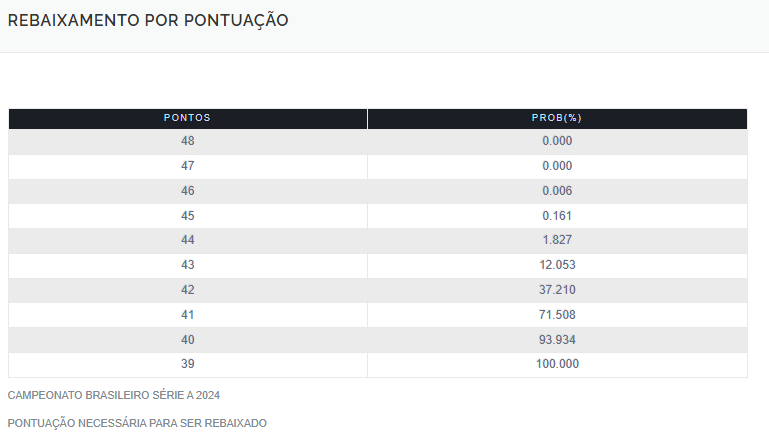Screen dimensions: 769x437
Task: Click the 43 points cell
Action: (187, 265)
